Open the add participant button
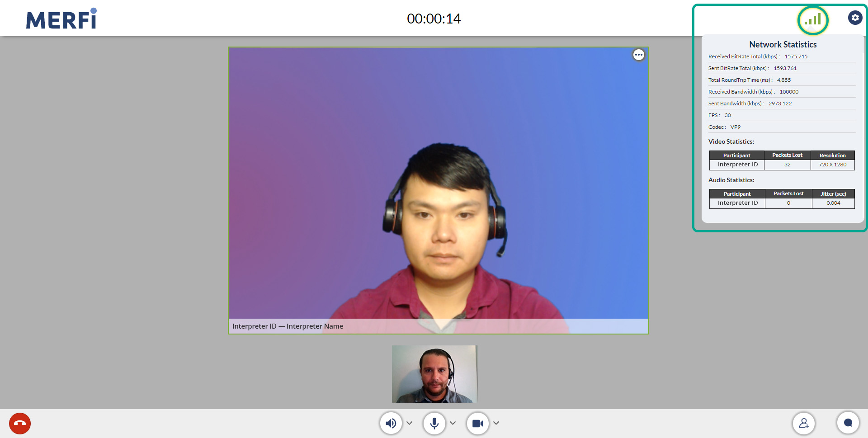The image size is (868, 438). pos(804,424)
